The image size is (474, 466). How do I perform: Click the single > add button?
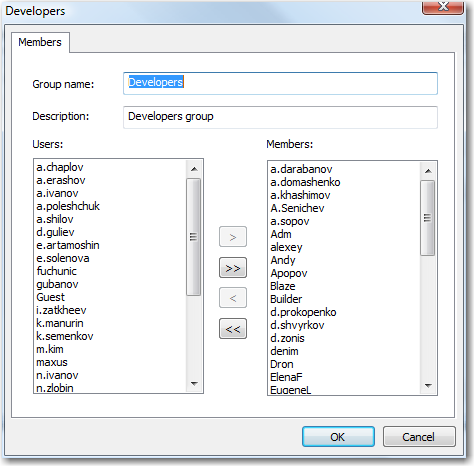(x=233, y=237)
